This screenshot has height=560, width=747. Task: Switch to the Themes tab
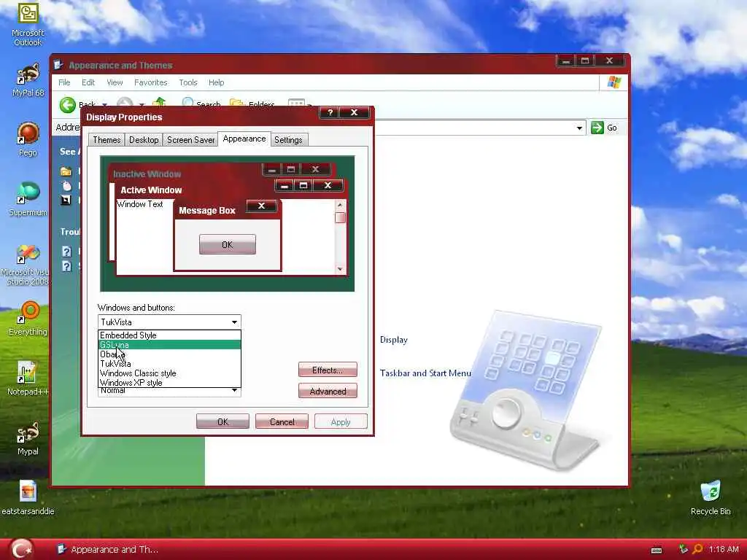(107, 140)
